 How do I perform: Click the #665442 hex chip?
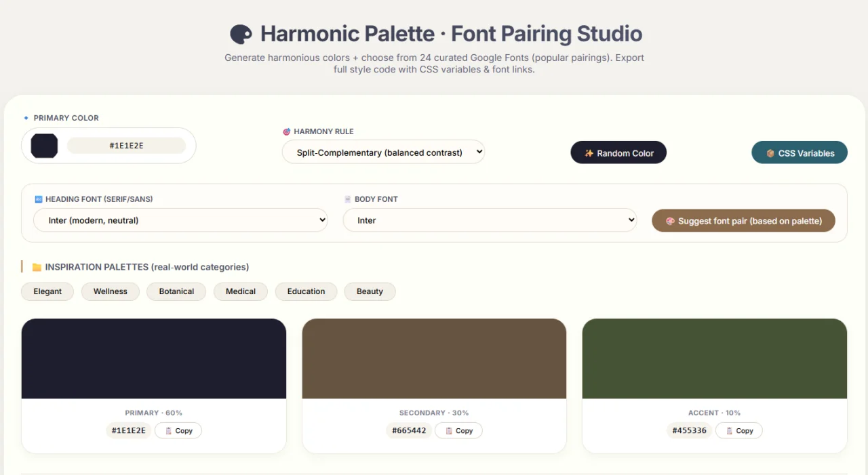click(x=409, y=430)
